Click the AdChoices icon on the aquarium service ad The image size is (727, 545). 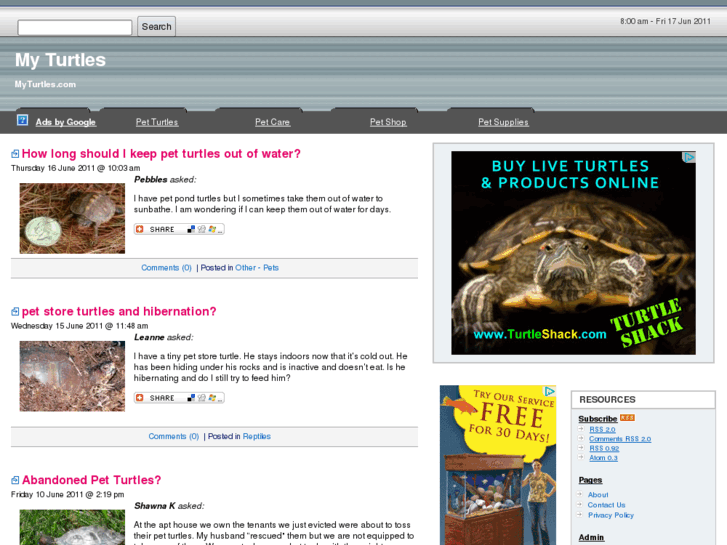pyautogui.click(x=549, y=391)
